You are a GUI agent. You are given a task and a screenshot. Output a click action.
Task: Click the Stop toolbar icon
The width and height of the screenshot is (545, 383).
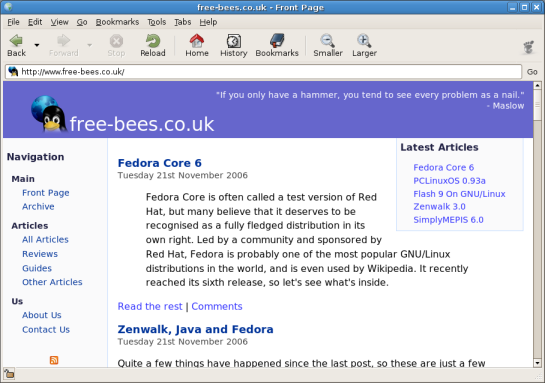point(116,41)
